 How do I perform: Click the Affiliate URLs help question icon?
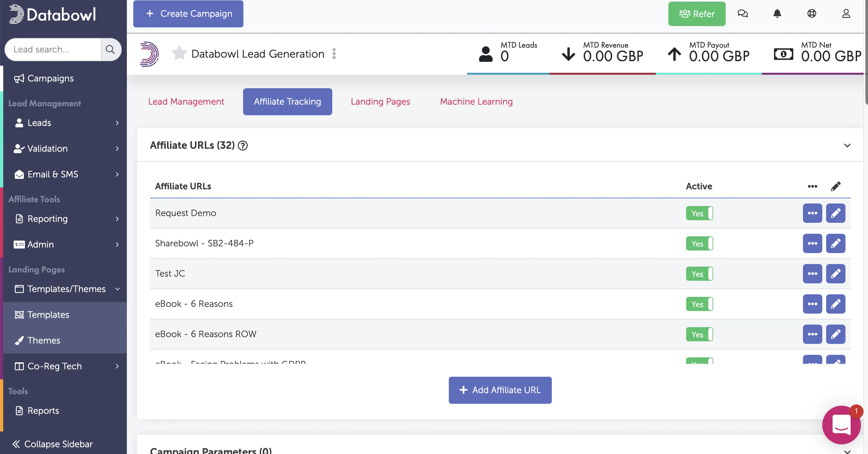pos(243,146)
